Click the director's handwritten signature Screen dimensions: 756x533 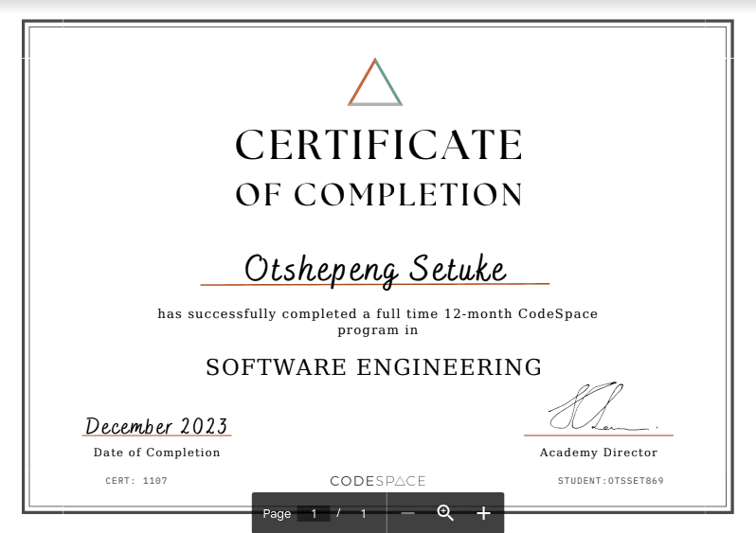[x=603, y=407]
